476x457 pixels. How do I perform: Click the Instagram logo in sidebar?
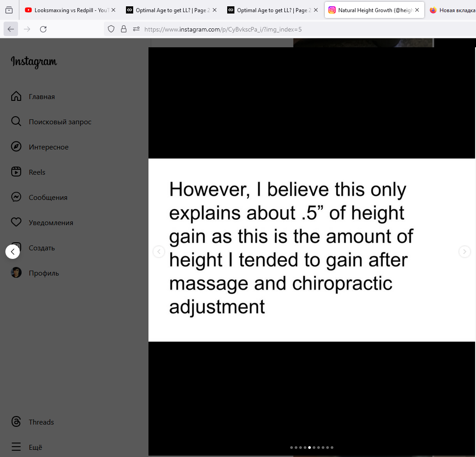34,62
